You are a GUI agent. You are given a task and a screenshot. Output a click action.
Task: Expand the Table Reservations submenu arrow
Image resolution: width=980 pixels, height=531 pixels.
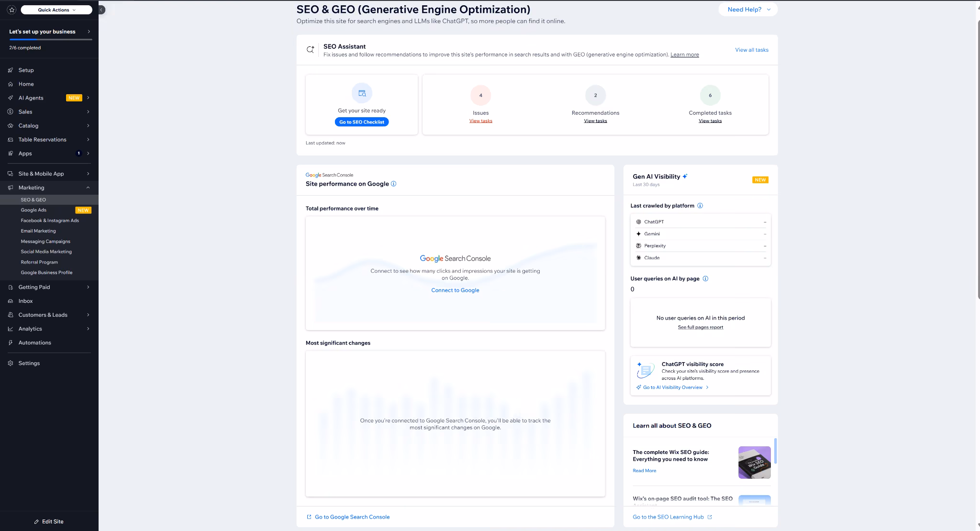88,139
